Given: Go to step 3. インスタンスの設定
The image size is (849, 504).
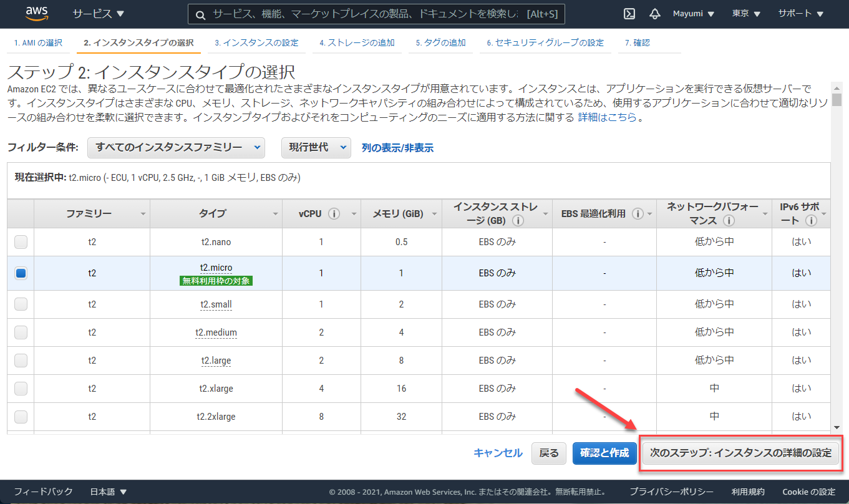Looking at the screenshot, I should pos(256,42).
